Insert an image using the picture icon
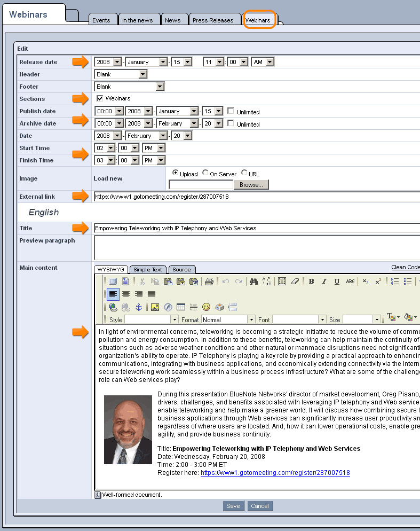 click(x=155, y=307)
